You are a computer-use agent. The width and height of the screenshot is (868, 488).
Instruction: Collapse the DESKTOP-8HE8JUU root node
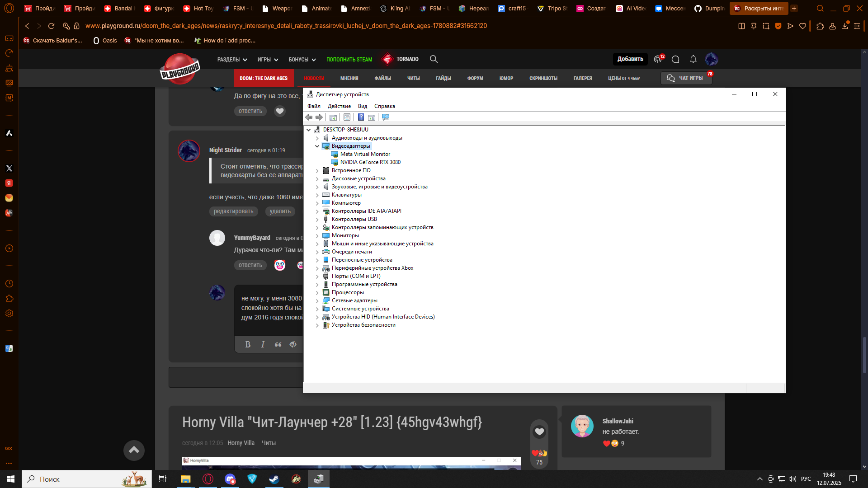[x=309, y=130]
